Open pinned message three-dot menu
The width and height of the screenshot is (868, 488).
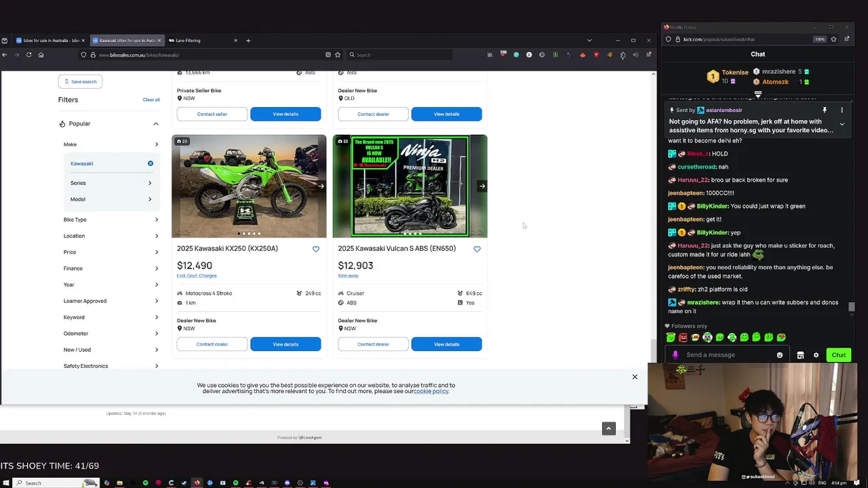pyautogui.click(x=842, y=110)
